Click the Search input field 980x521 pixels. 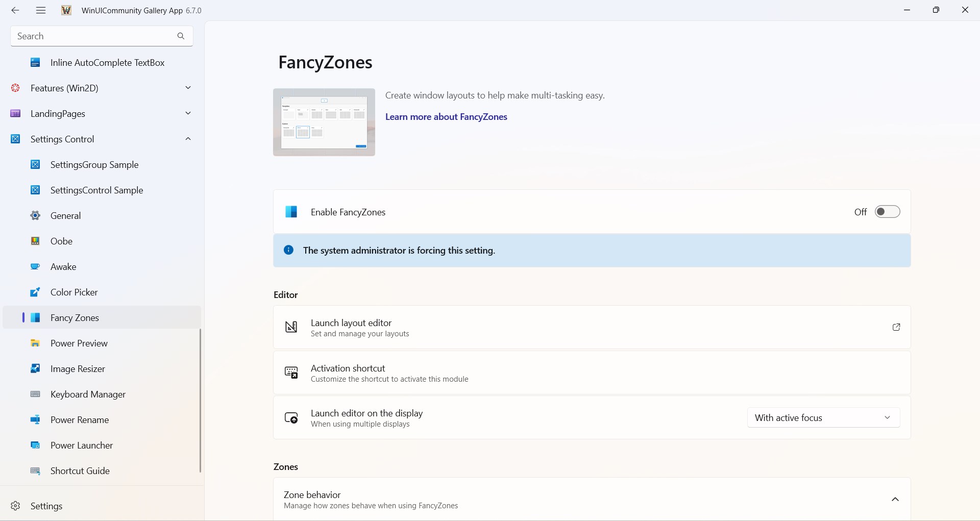click(x=92, y=36)
